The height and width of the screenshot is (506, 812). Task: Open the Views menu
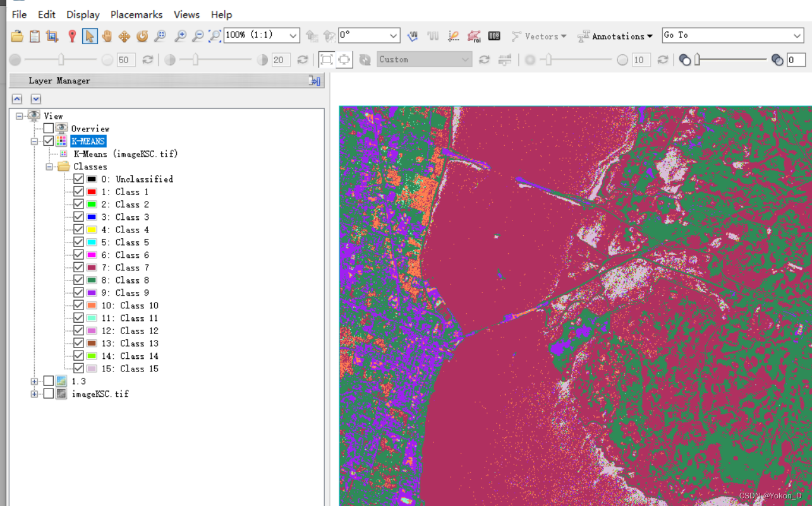pyautogui.click(x=186, y=14)
